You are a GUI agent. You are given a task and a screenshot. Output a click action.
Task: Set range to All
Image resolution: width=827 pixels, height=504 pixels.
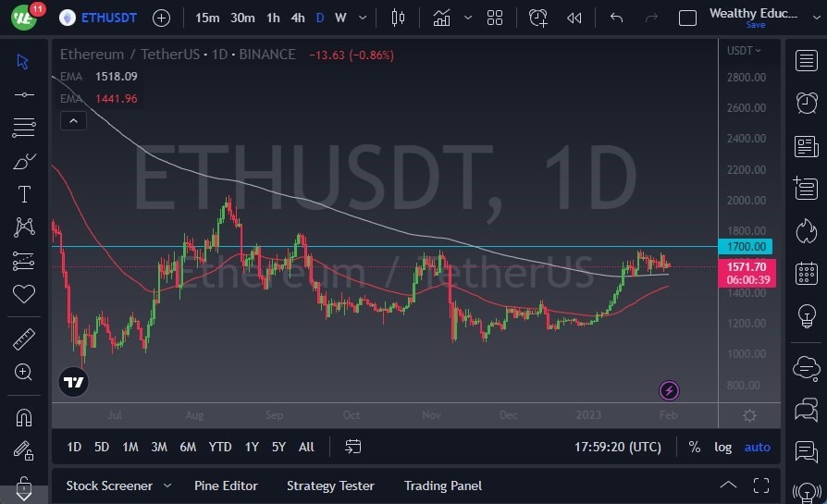(x=306, y=447)
